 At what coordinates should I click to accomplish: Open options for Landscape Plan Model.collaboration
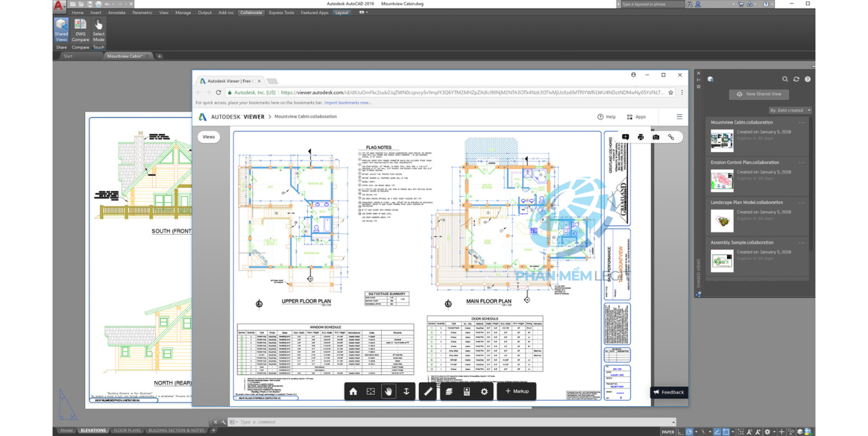point(802,203)
